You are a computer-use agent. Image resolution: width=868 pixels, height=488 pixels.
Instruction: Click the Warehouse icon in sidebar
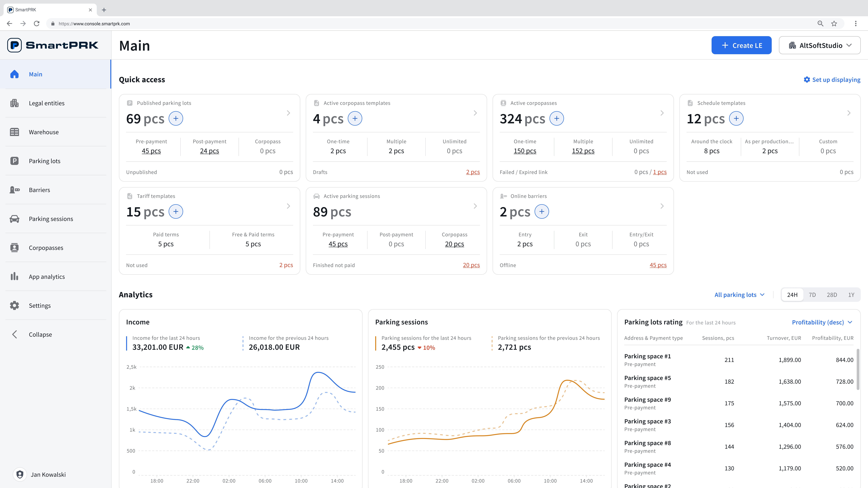point(14,132)
